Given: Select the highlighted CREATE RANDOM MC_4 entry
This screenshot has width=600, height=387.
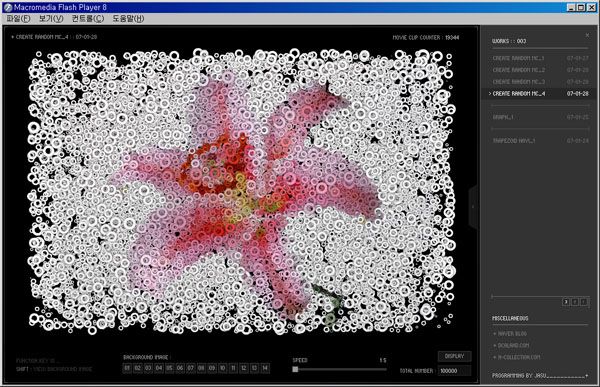Looking at the screenshot, I should click(x=538, y=94).
